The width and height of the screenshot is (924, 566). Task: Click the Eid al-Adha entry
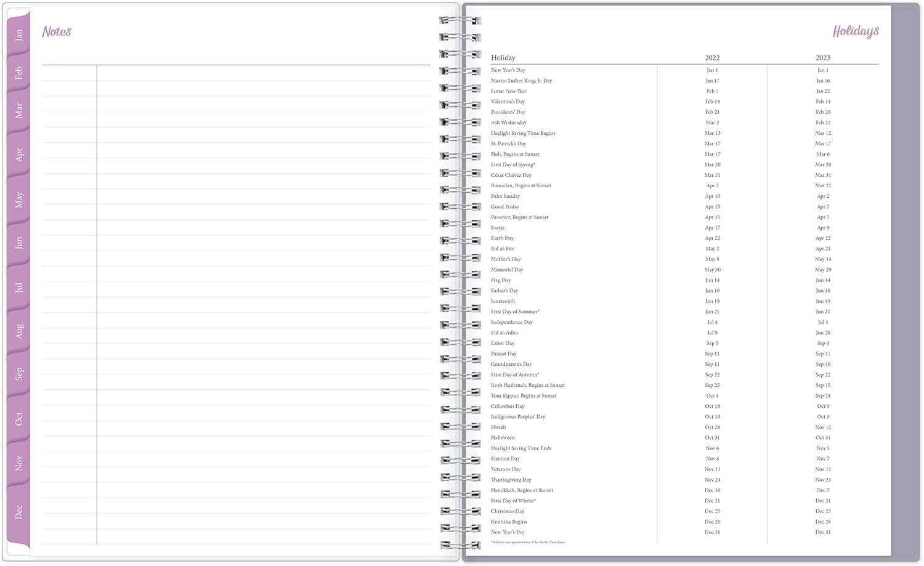point(505,333)
